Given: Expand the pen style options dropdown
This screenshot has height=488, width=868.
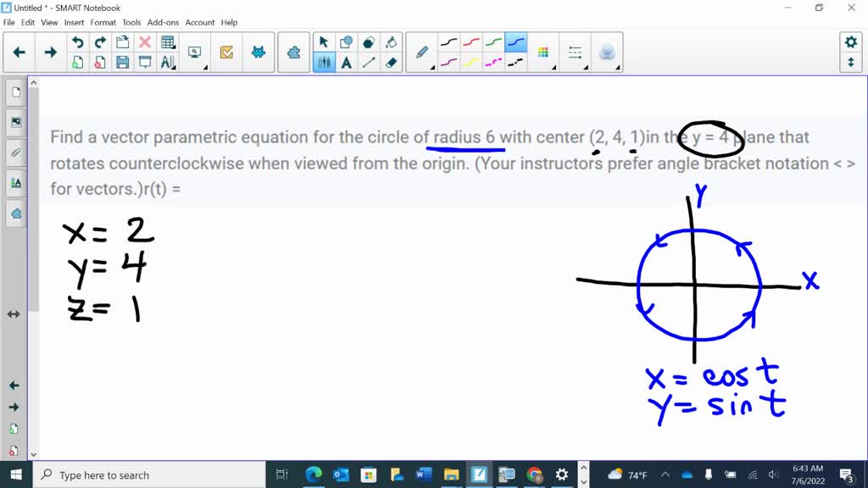Looking at the screenshot, I should pyautogui.click(x=431, y=68).
